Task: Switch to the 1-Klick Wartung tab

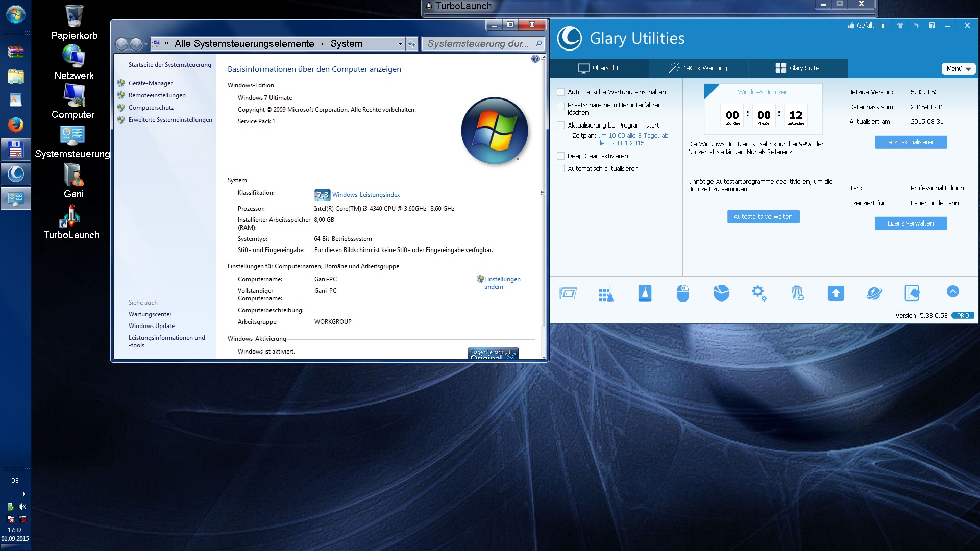Action: click(x=698, y=68)
